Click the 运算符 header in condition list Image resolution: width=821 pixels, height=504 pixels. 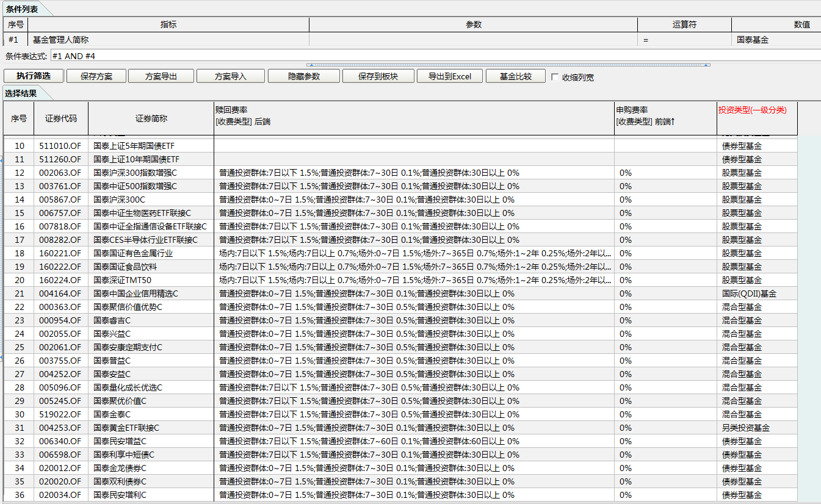685,24
